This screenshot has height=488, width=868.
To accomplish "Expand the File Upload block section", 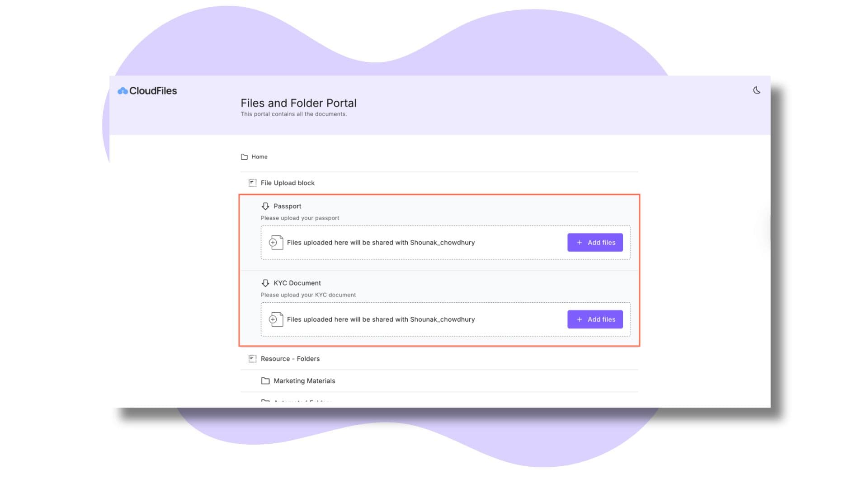I will pos(287,183).
